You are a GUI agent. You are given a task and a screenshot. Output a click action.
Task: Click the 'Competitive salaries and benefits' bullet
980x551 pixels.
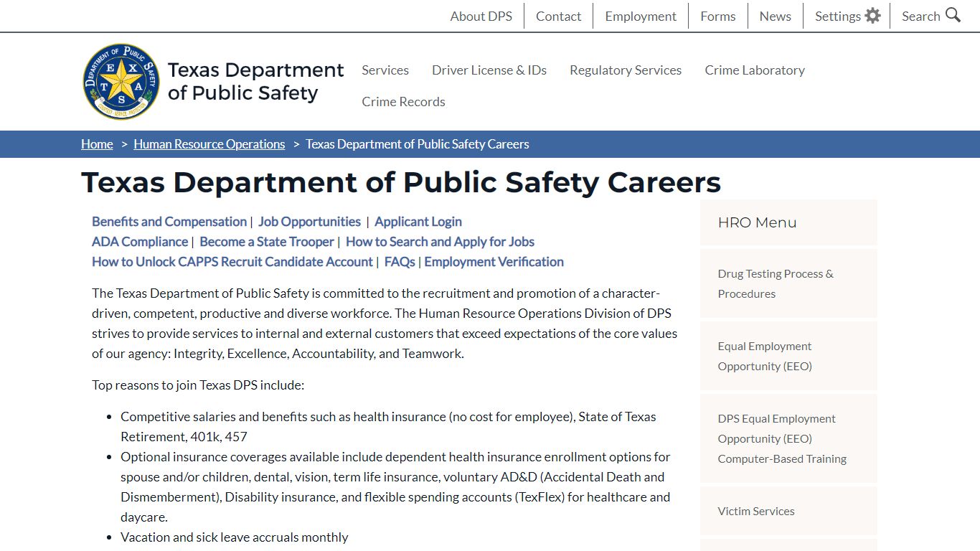coord(388,426)
